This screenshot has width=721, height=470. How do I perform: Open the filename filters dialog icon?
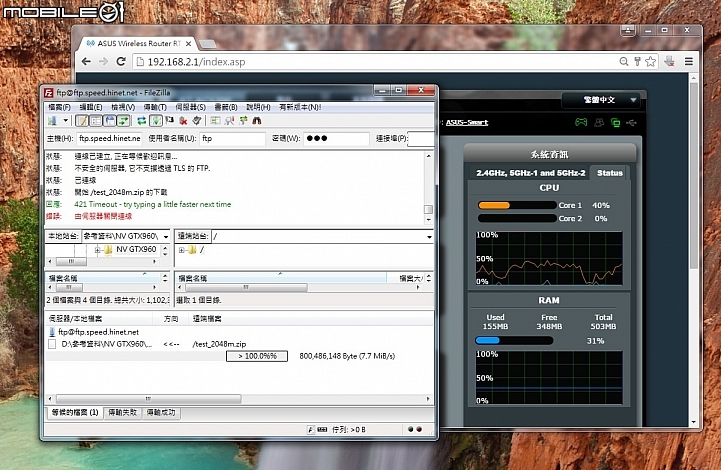point(215,120)
